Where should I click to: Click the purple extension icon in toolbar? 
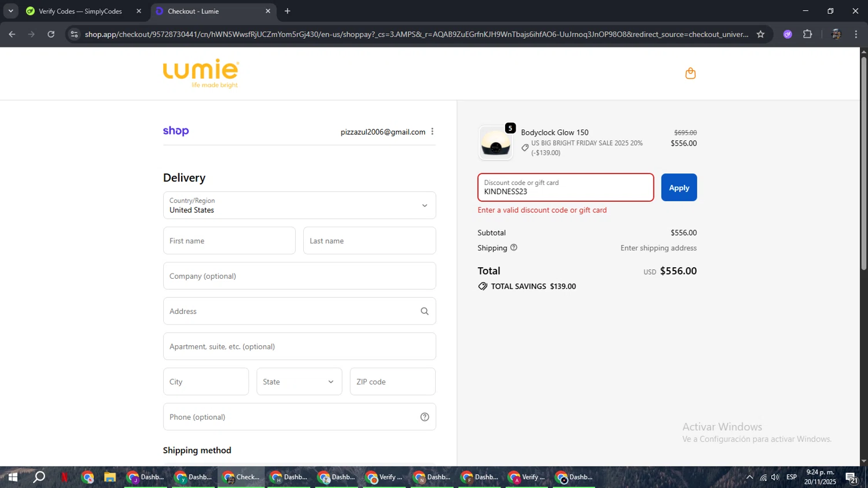(787, 34)
